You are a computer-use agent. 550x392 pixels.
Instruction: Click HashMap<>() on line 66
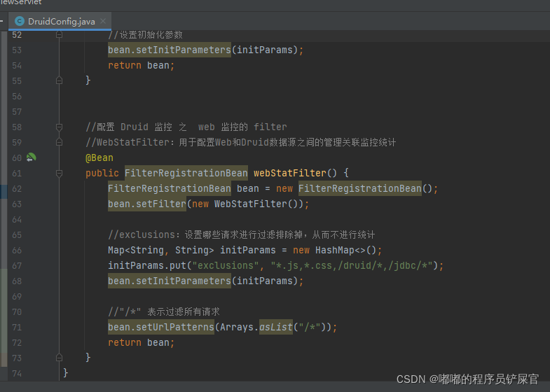click(346, 250)
